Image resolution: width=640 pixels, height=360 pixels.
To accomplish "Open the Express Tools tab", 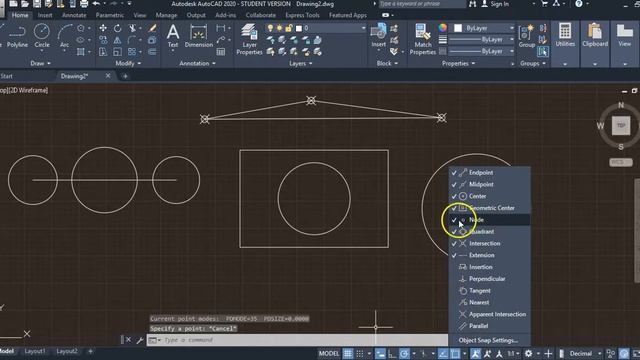I will click(302, 15).
